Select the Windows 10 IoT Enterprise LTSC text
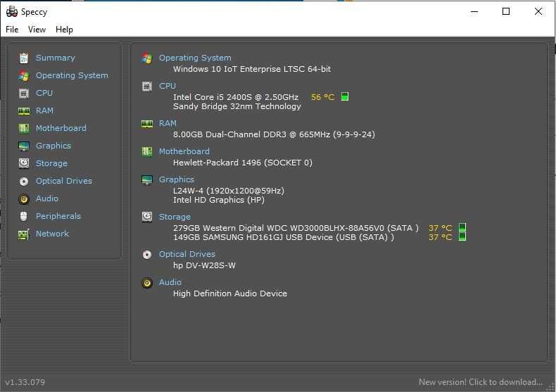The width and height of the screenshot is (556, 392). (x=252, y=69)
